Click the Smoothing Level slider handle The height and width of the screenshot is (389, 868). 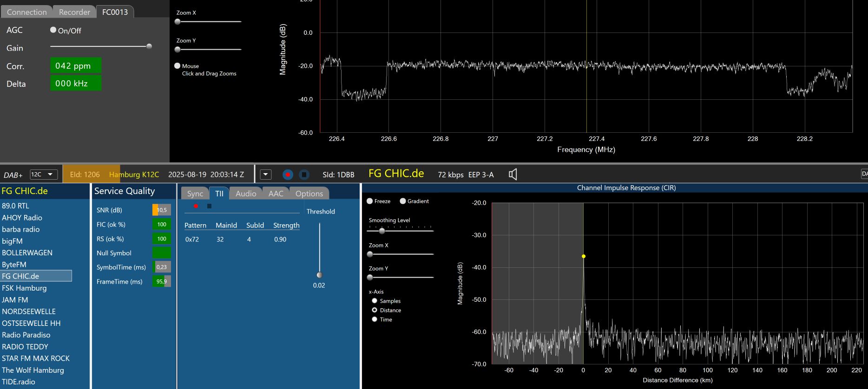tap(382, 231)
